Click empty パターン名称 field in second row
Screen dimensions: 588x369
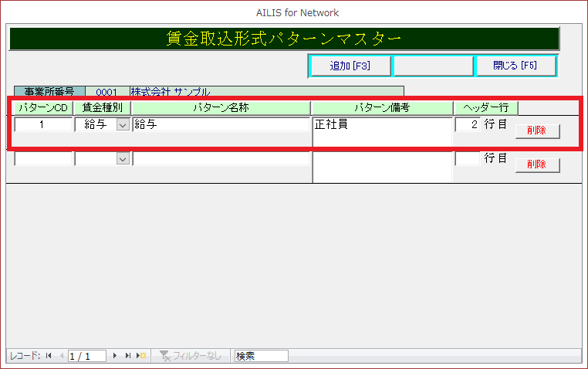coord(221,158)
